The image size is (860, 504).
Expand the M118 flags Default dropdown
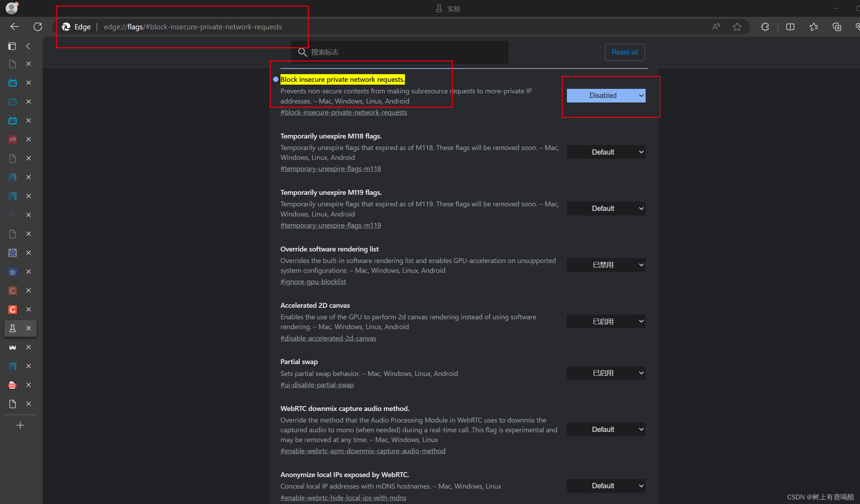point(606,152)
